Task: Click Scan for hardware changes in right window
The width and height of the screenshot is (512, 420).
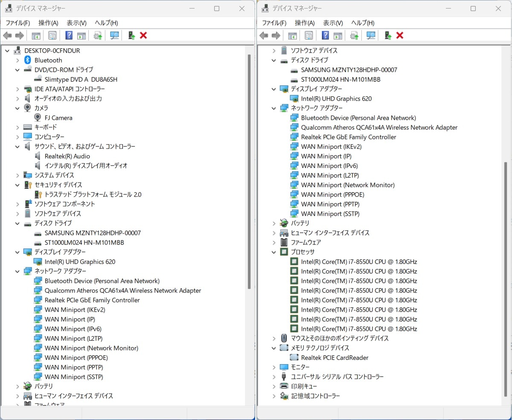Action: tap(371, 35)
